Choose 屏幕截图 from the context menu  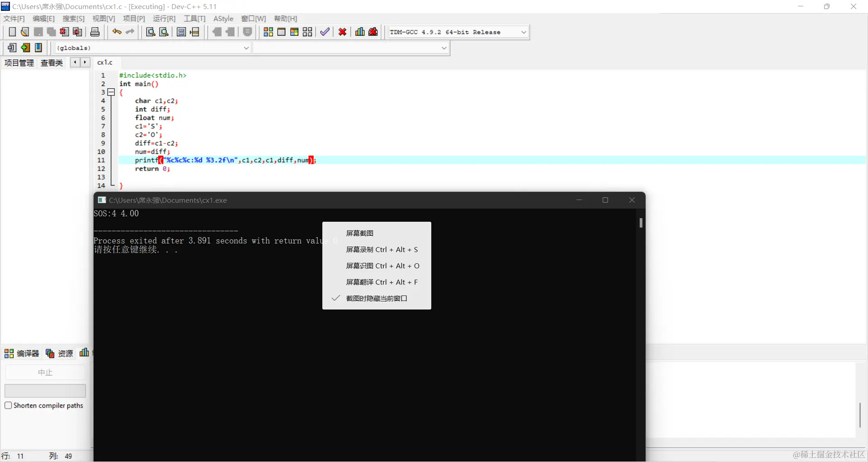[x=377, y=233]
